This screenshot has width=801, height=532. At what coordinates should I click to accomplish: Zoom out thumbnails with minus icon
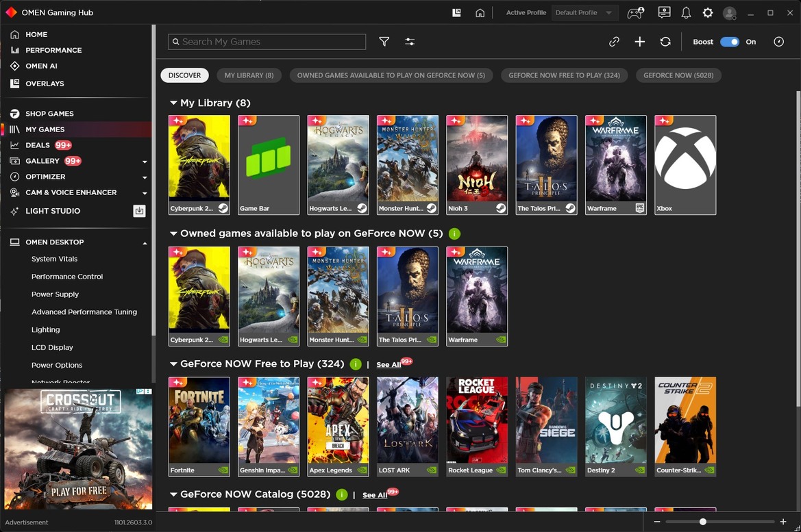[657, 522]
